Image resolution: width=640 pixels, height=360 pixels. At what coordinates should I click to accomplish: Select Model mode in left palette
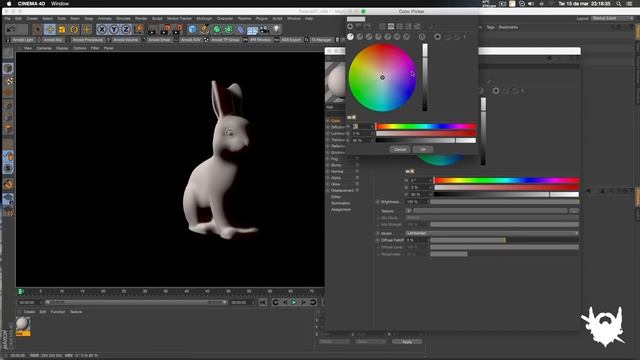tap(8, 68)
